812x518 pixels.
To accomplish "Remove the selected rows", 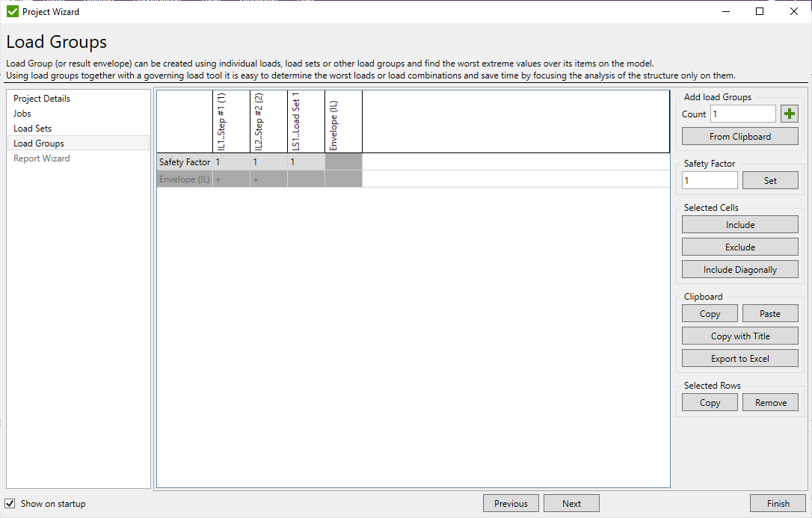I will pyautogui.click(x=770, y=403).
